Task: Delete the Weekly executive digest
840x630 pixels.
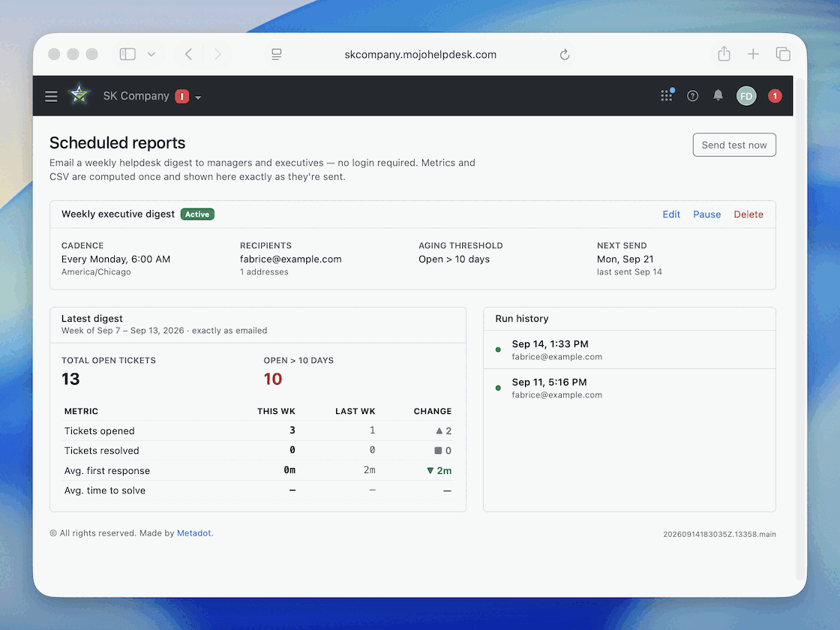Action: point(748,214)
